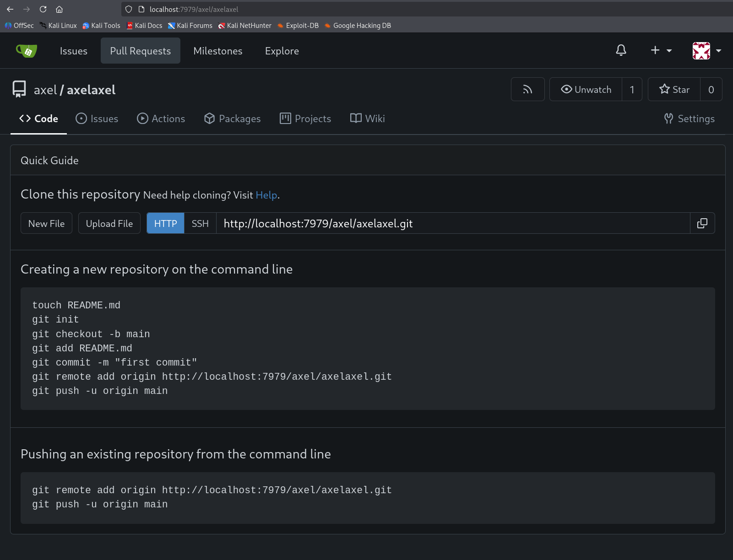Click the clone URL text field
Viewport: 733px width, 560px height.
[452, 223]
